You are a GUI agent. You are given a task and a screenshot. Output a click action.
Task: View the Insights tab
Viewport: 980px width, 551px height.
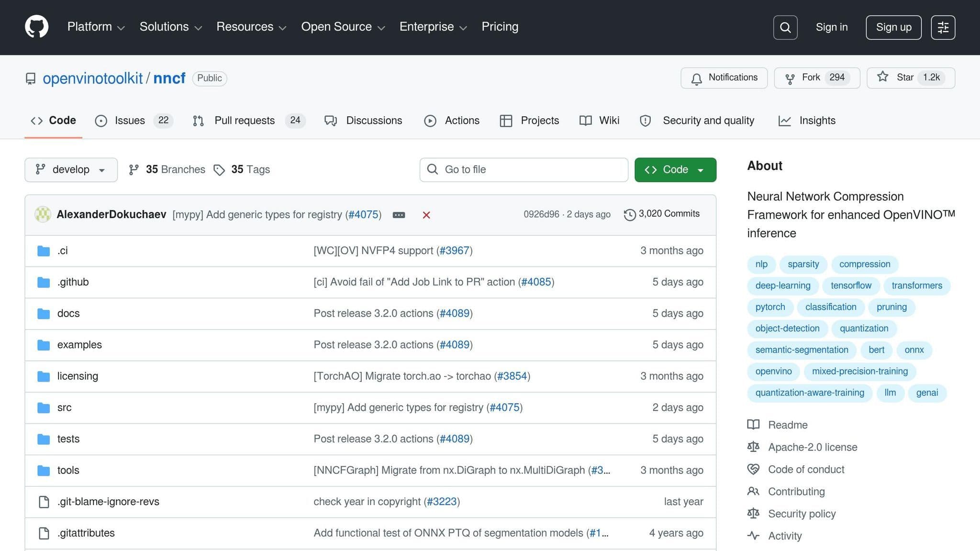point(807,121)
